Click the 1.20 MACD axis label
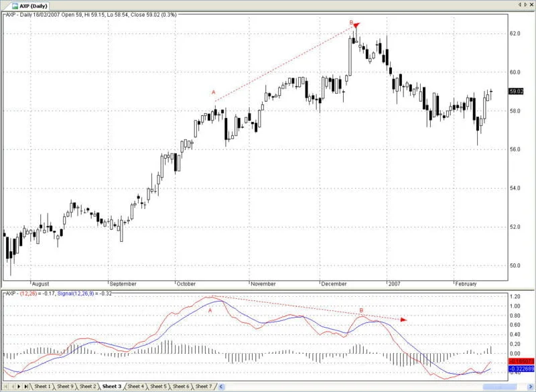536x392 pixels. click(x=515, y=296)
